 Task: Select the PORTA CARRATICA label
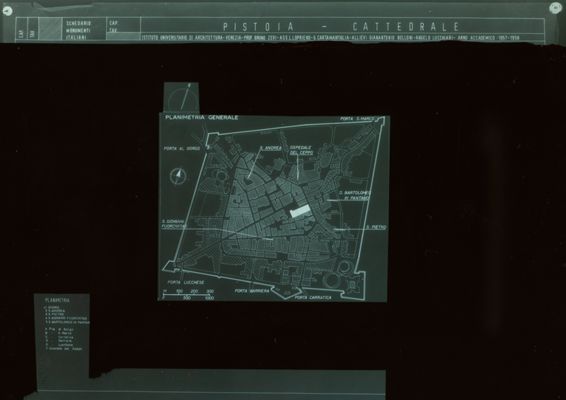coord(313,298)
